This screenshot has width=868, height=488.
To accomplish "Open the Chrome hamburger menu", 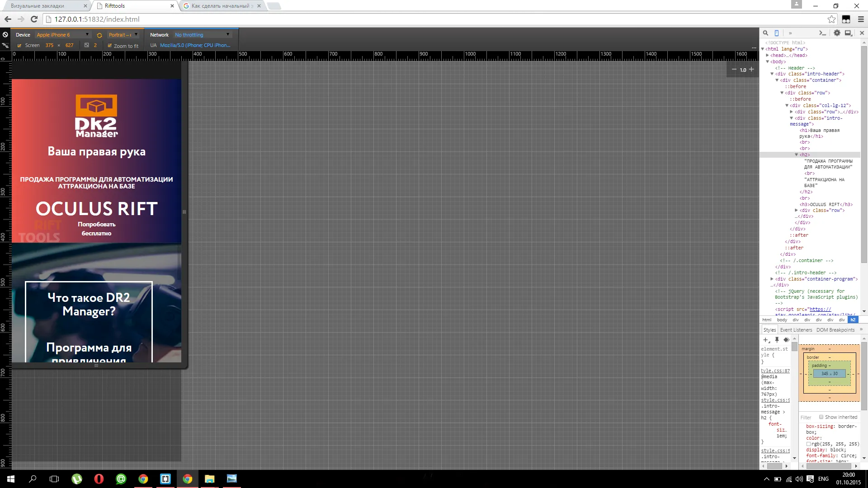I will pyautogui.click(x=861, y=19).
